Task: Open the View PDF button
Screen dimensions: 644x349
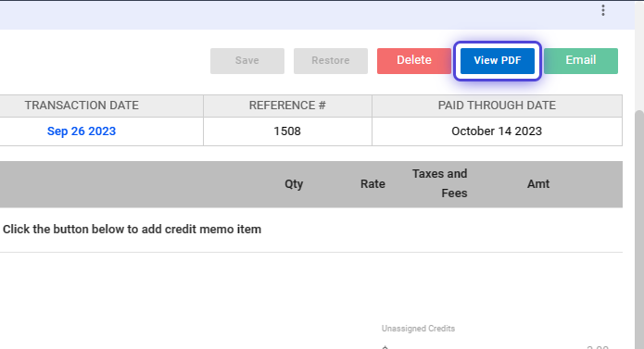Action: pyautogui.click(x=498, y=61)
